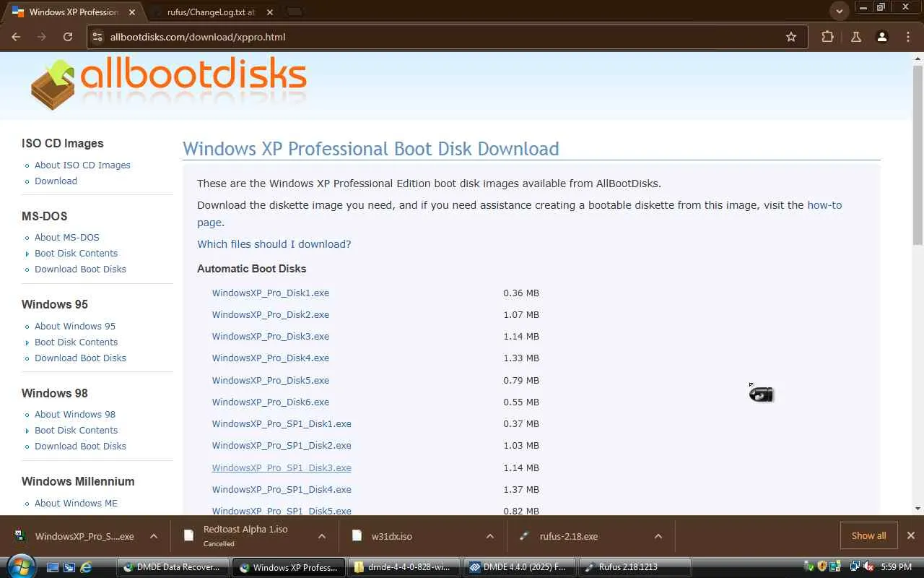
Task: Reload the allbootdisks page
Action: pos(68,37)
